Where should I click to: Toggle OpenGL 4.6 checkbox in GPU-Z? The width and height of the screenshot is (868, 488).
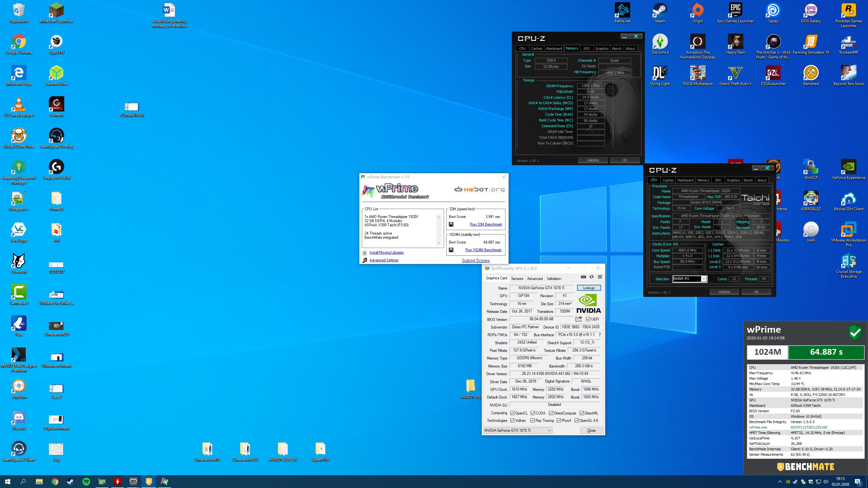(x=576, y=421)
